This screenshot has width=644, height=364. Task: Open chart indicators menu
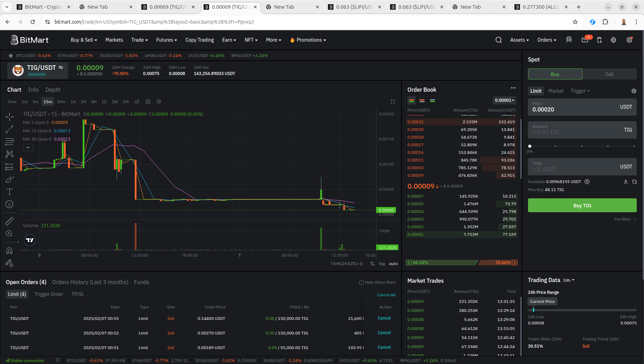click(137, 101)
